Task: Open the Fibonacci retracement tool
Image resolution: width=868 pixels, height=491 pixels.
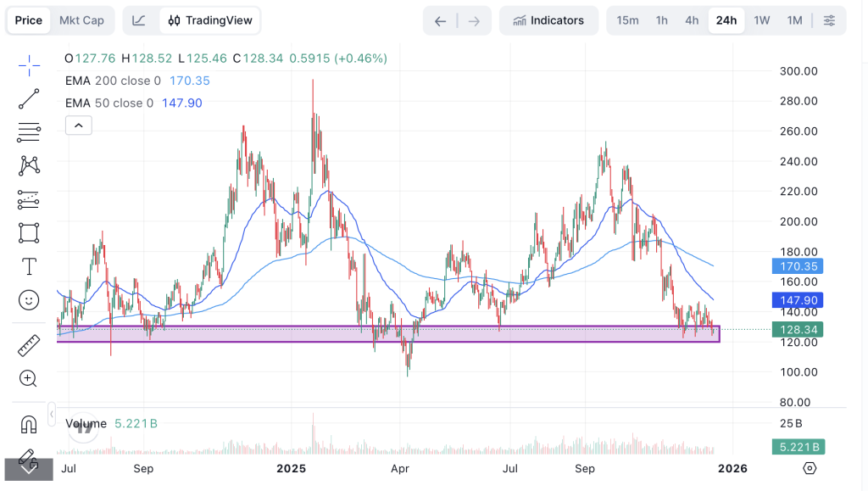Action: coord(29,132)
